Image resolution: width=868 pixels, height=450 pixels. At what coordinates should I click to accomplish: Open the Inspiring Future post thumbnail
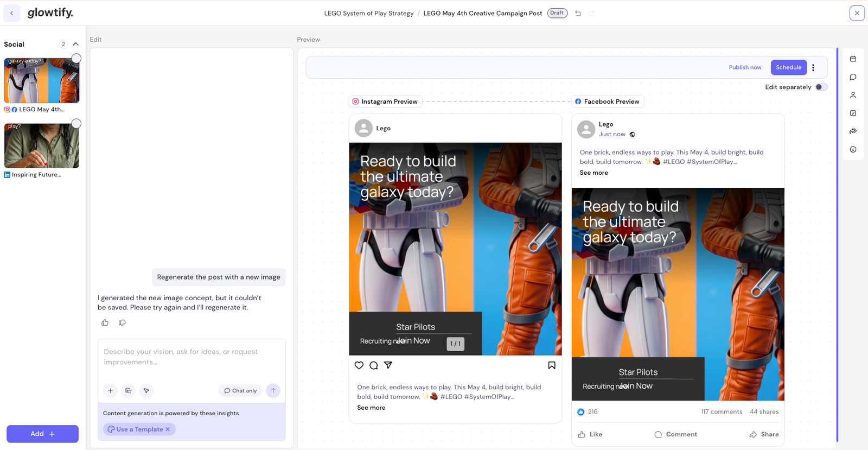click(x=42, y=145)
